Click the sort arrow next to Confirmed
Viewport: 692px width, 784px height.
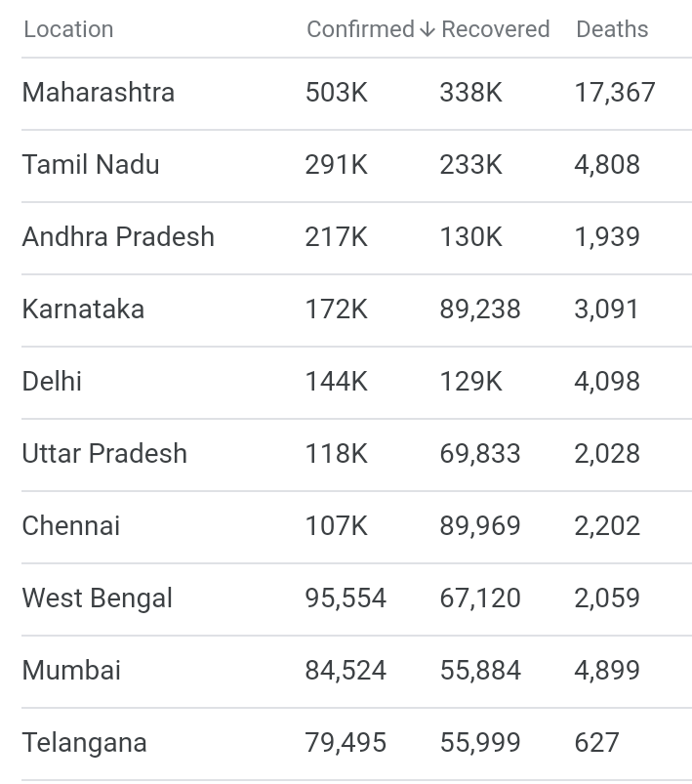click(427, 30)
